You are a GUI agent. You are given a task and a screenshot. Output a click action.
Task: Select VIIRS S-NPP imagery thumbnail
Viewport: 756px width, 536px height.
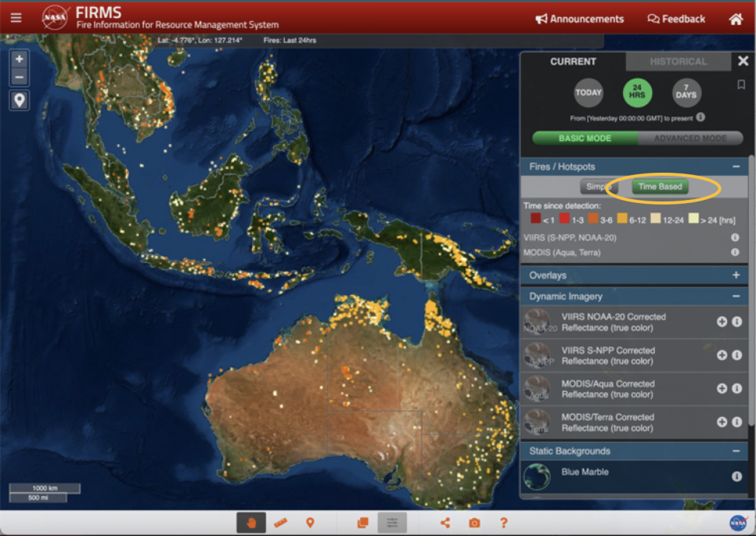[x=537, y=355]
